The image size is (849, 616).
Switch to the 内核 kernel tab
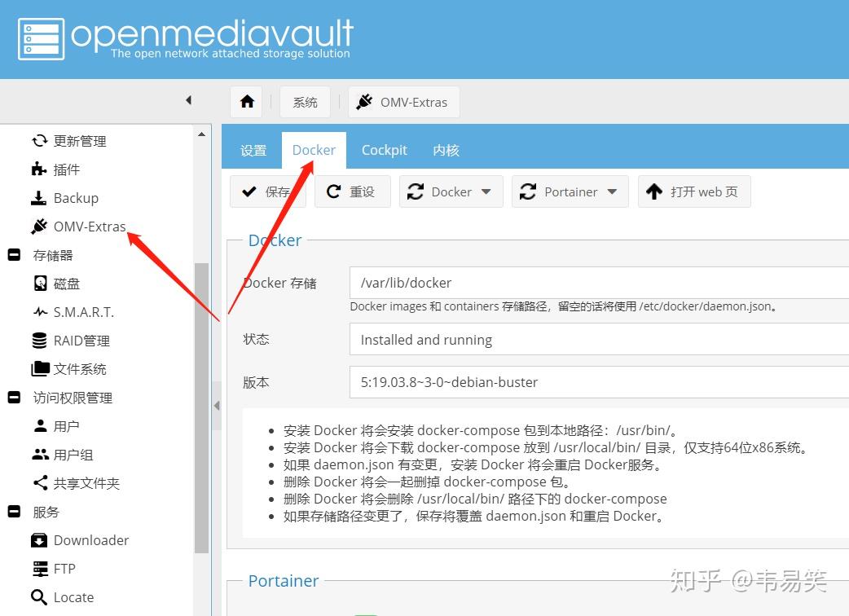tap(446, 150)
